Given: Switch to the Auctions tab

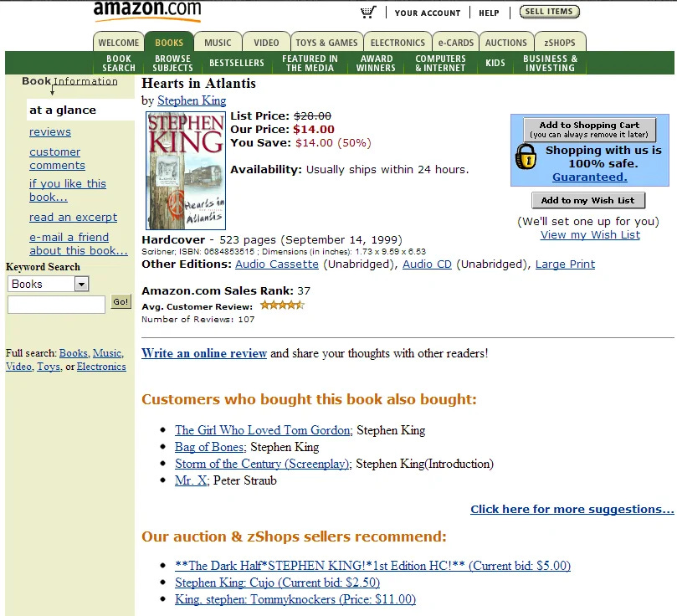Looking at the screenshot, I should (x=506, y=43).
